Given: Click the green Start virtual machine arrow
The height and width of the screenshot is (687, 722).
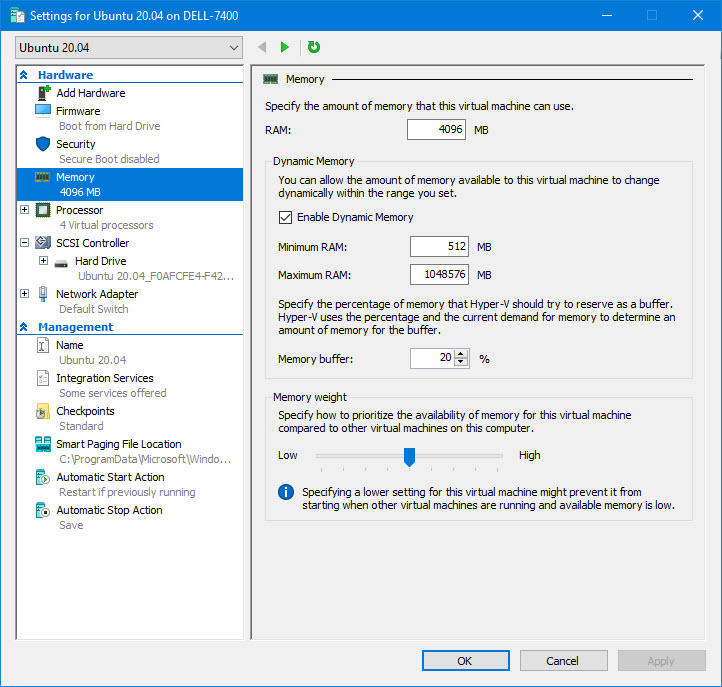Looking at the screenshot, I should (285, 47).
